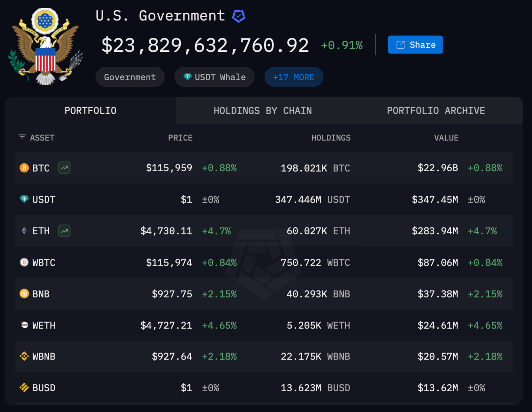
Task: Click the WETH token icon
Action: click(x=24, y=325)
